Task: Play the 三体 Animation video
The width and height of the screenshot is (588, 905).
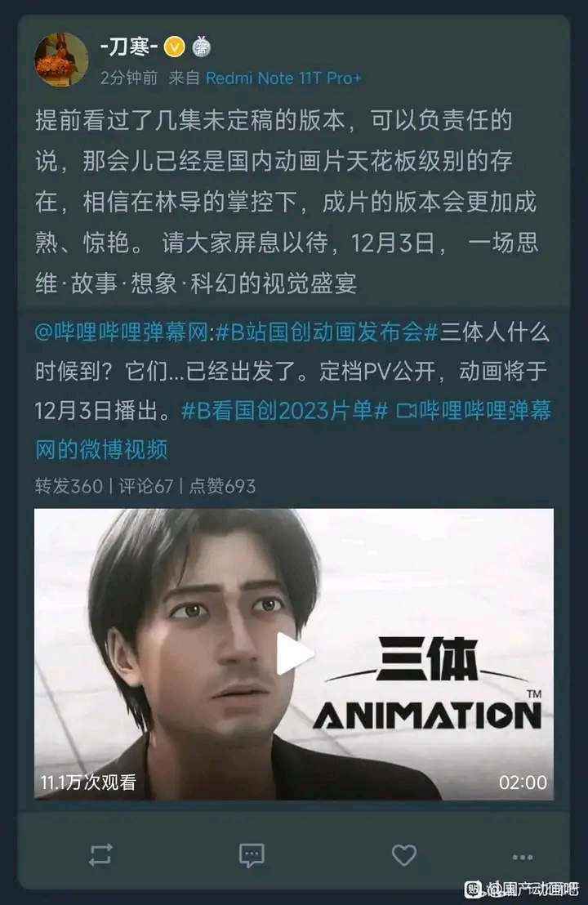Action: tap(294, 654)
